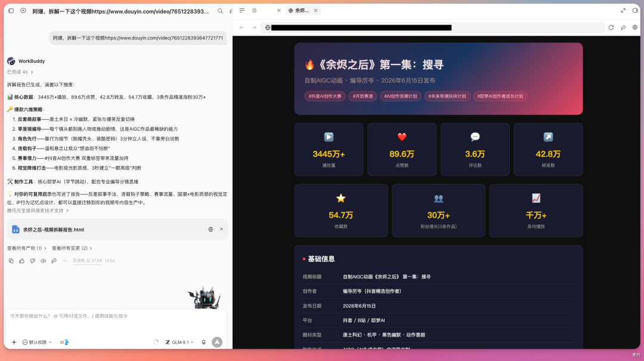Screen dimensions: 644x361
Task: Expand 查看所有变更 (2)
Action: pos(72,248)
